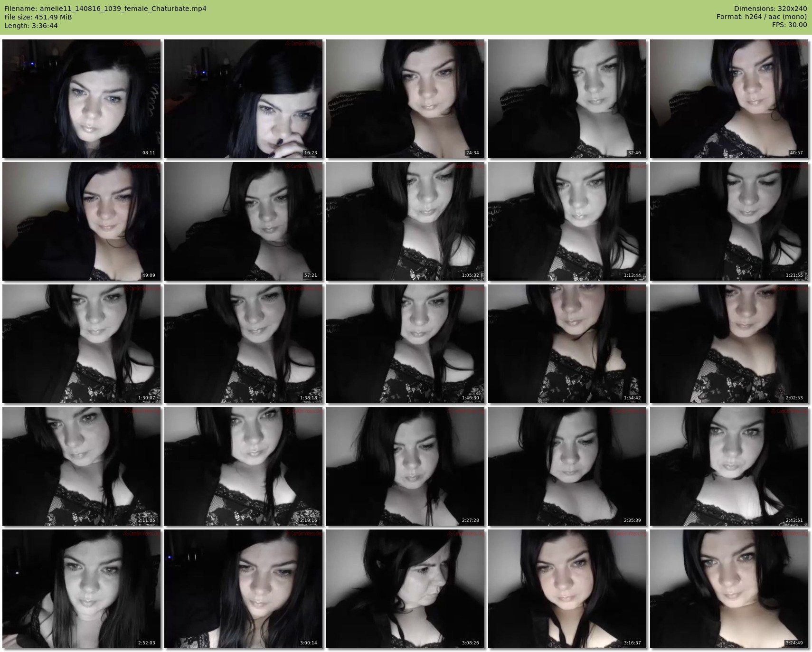The image size is (812, 652).
Task: Open the frame marked 16:23
Action: pyautogui.click(x=244, y=99)
